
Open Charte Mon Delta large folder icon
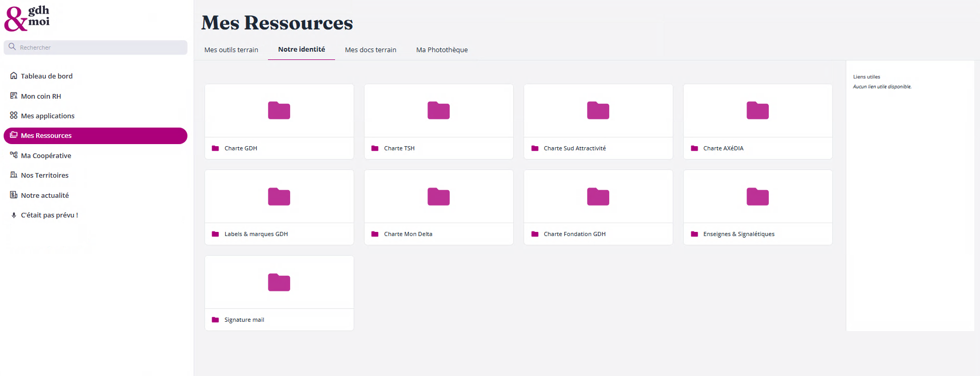[438, 197]
